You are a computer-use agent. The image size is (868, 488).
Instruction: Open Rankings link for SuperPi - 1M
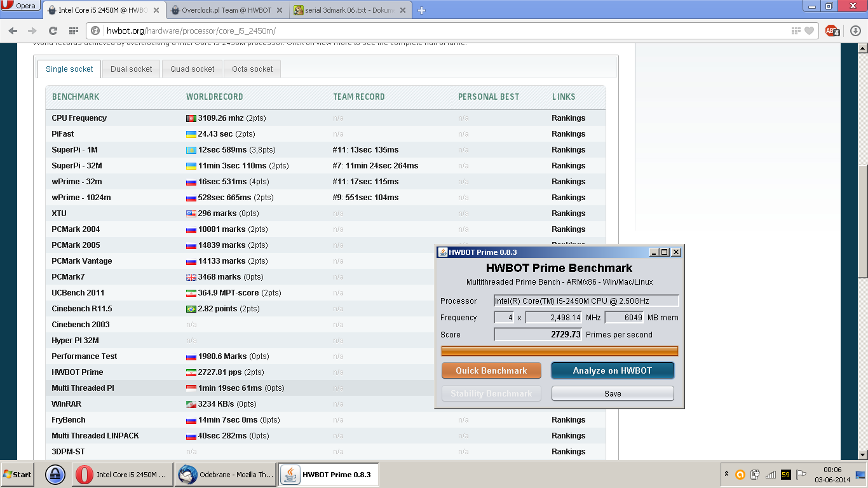click(x=568, y=150)
